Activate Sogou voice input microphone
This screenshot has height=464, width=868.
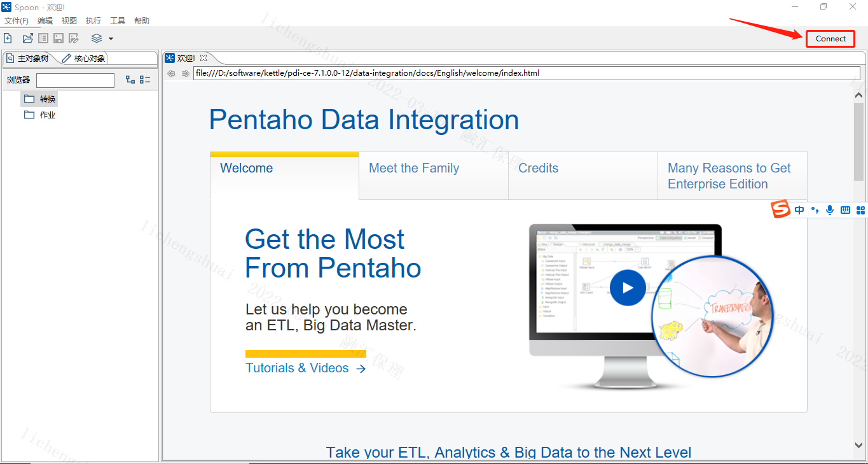click(x=830, y=209)
